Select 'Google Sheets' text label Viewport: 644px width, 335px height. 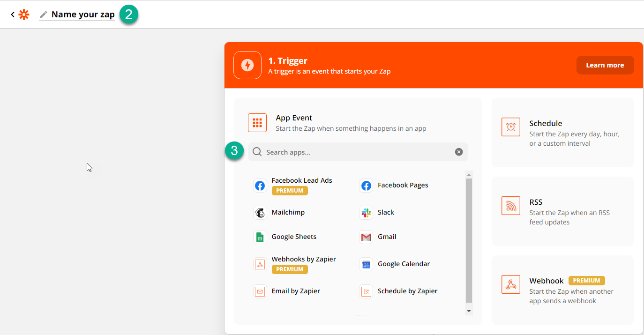[294, 237]
